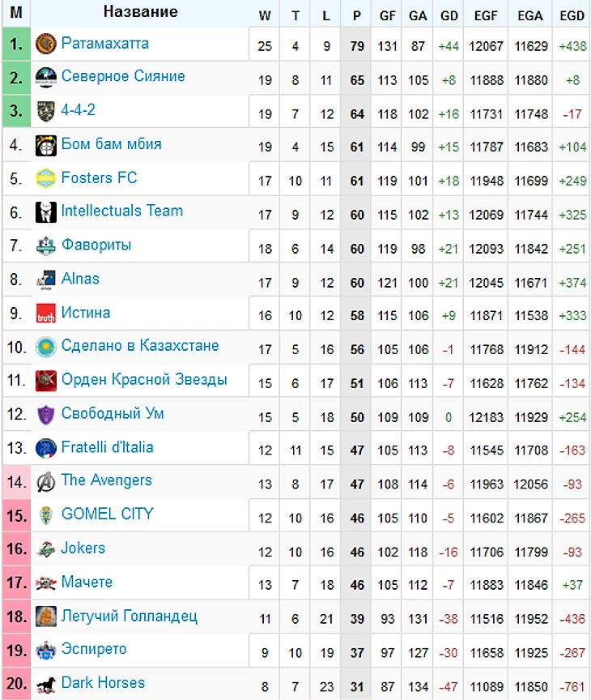The height and width of the screenshot is (700, 591).
Task: Click the Истина team logo icon
Action: [x=45, y=314]
